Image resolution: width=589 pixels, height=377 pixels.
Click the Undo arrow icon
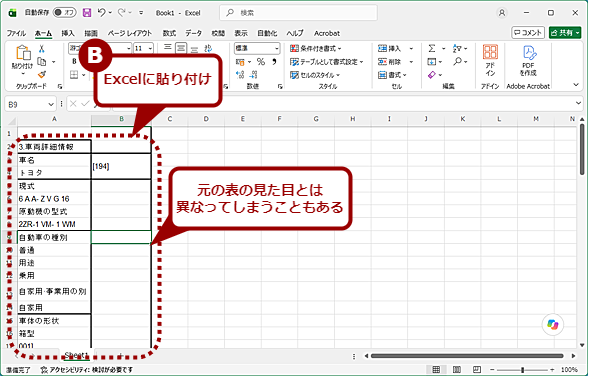tap(101, 13)
